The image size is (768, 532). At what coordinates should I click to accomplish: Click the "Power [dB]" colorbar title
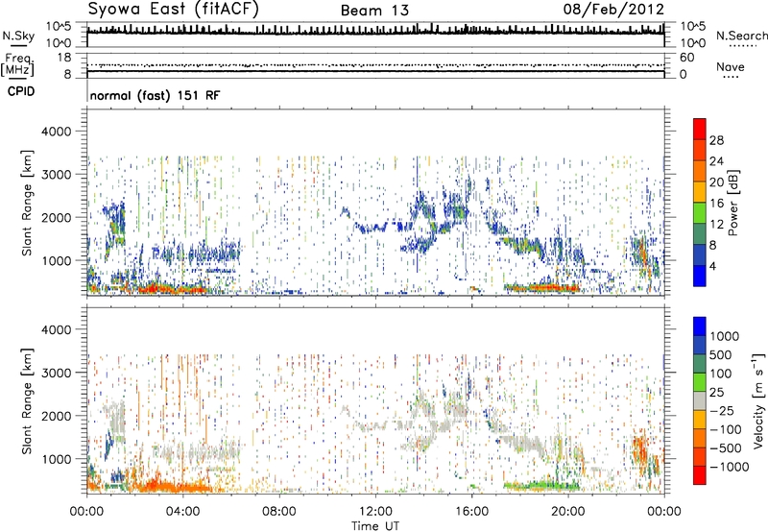(732, 203)
